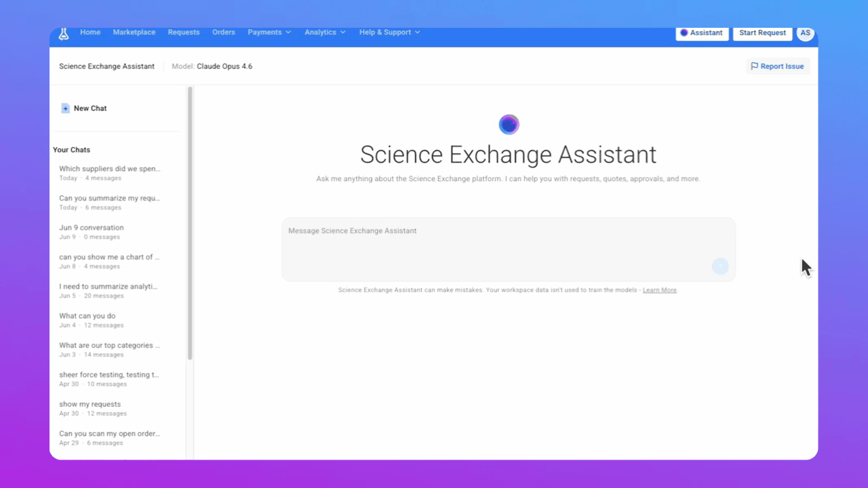
Task: Click the New Chat plus icon
Action: tap(65, 108)
